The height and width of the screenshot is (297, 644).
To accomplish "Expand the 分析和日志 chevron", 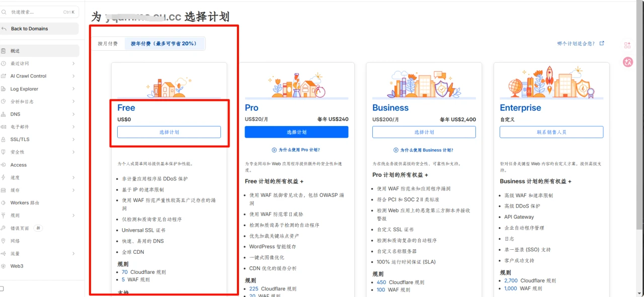I will click(73, 102).
